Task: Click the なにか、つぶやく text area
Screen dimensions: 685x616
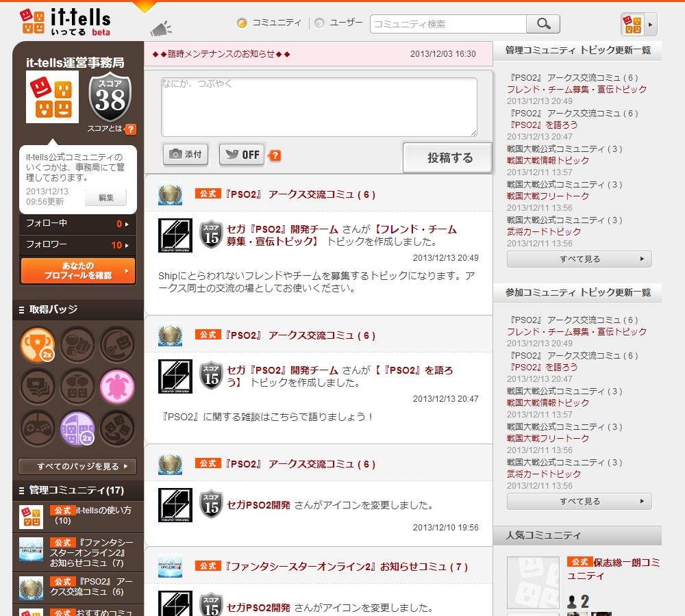Action: tap(319, 107)
